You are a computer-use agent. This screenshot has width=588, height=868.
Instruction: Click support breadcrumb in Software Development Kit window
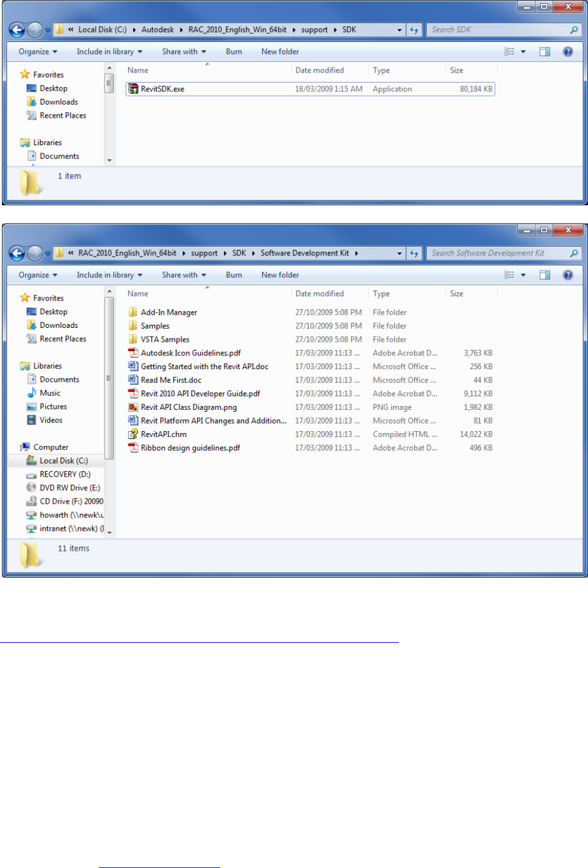pyautogui.click(x=205, y=253)
